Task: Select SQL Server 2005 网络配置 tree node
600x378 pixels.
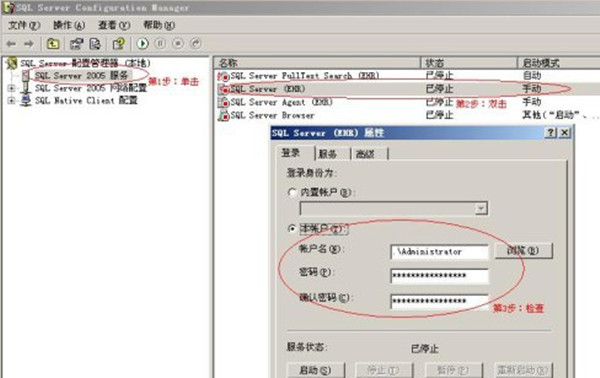Action: [x=91, y=88]
